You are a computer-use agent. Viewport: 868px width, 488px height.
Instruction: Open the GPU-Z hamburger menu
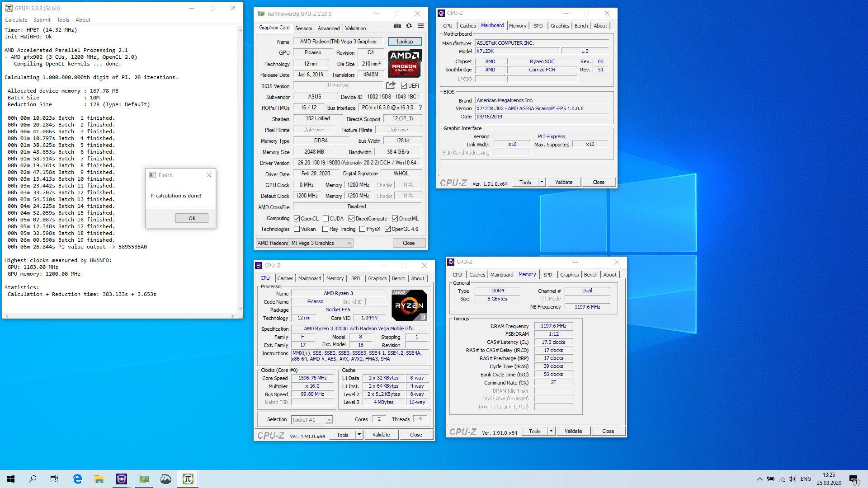420,26
